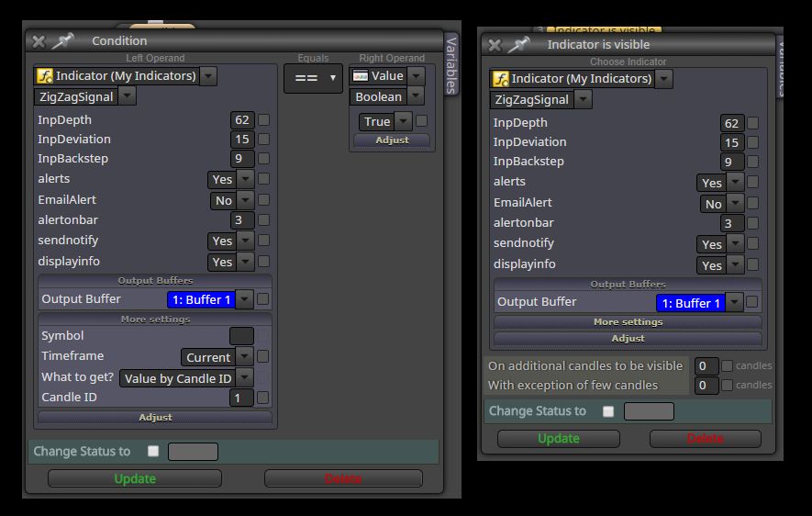812x516 pixels.
Task: Toggle the exception of few candles checkbox
Action: click(727, 386)
